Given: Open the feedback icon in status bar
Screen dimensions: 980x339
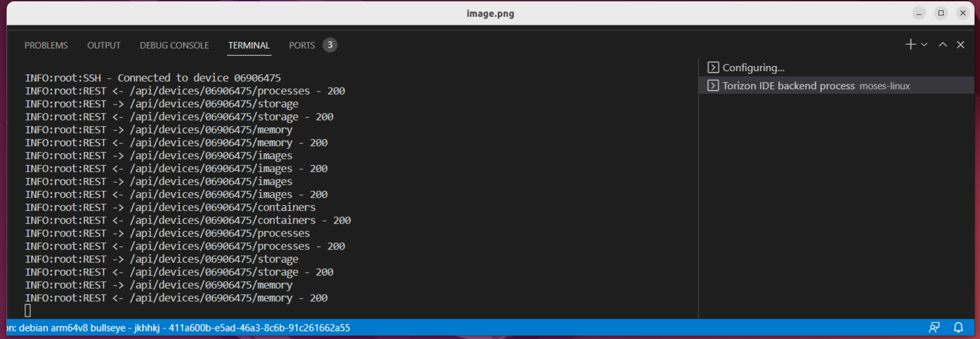Looking at the screenshot, I should [x=934, y=328].
